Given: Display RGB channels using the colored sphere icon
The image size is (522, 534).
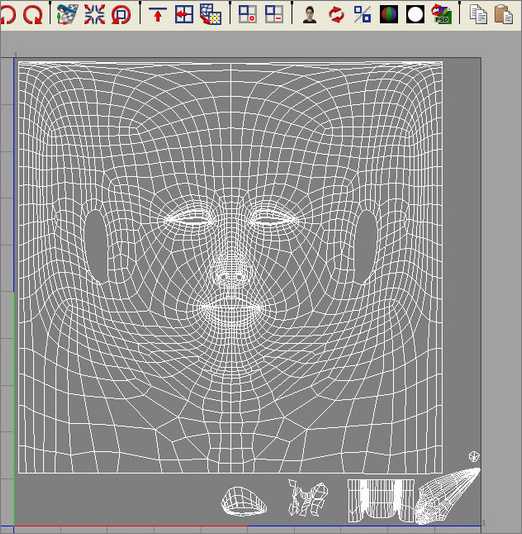Looking at the screenshot, I should coord(389,15).
